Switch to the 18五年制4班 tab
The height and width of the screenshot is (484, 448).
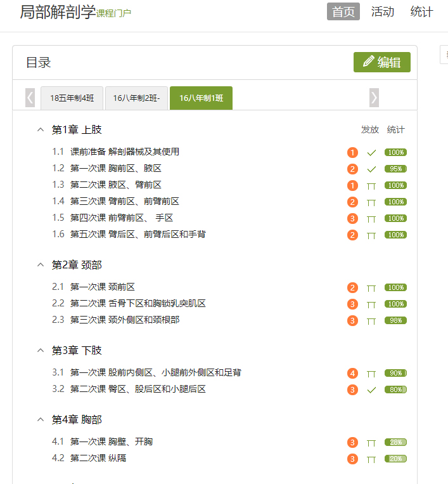[72, 98]
